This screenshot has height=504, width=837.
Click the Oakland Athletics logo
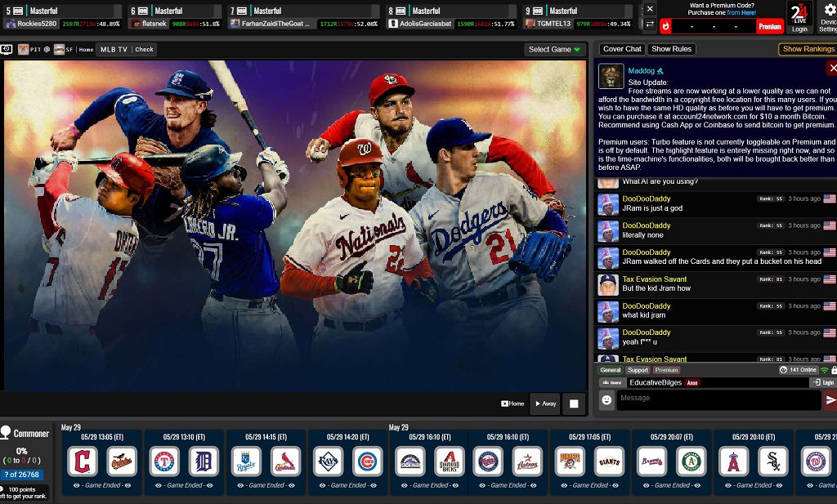(x=692, y=462)
